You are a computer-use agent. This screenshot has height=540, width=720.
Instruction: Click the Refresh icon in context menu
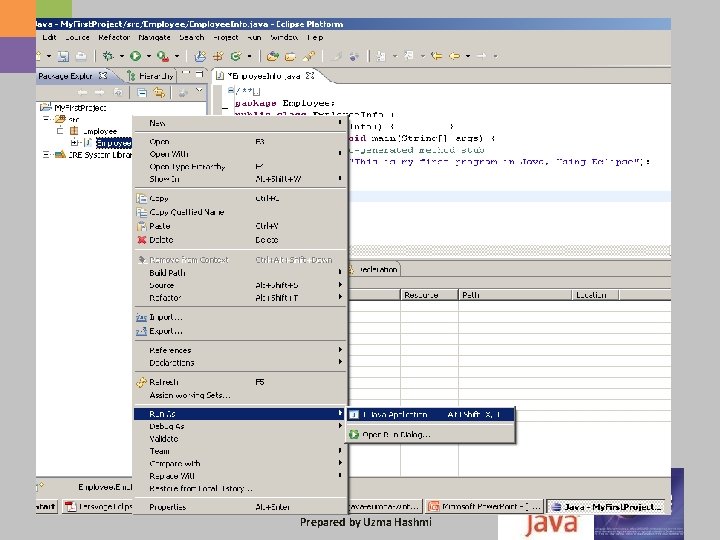coord(141,382)
